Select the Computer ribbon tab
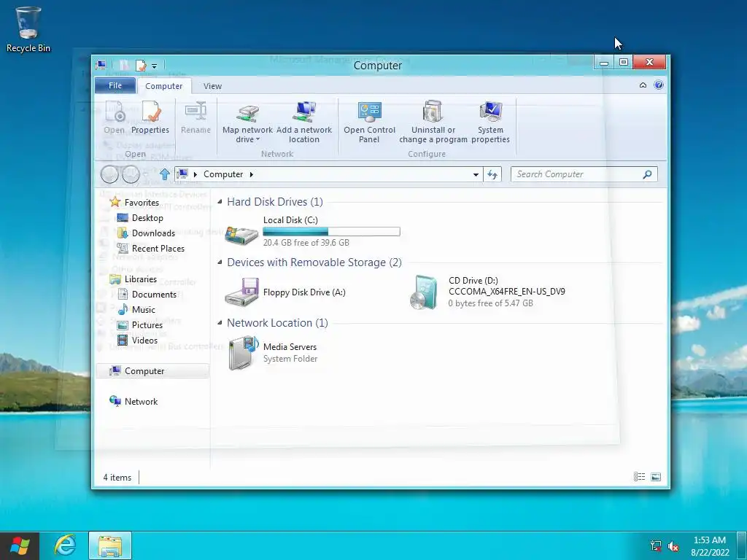Image resolution: width=747 pixels, height=560 pixels. [164, 86]
